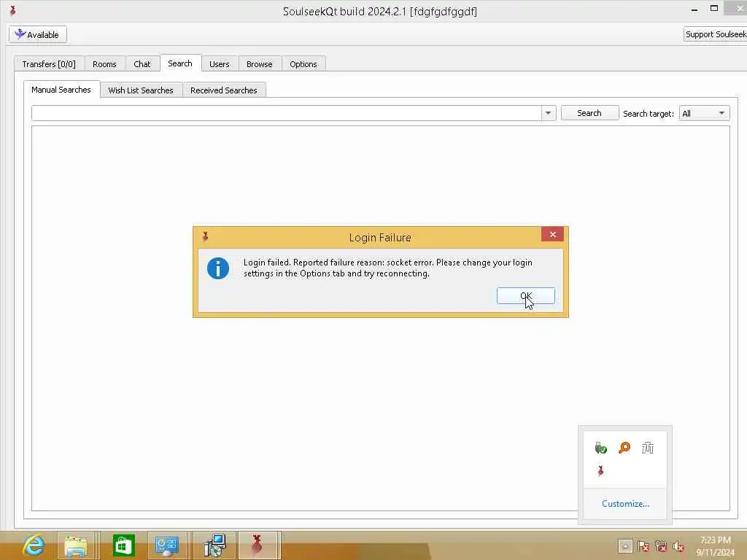The width and height of the screenshot is (747, 560).
Task: Click the installer setup taskbar icon
Action: click(x=215, y=545)
